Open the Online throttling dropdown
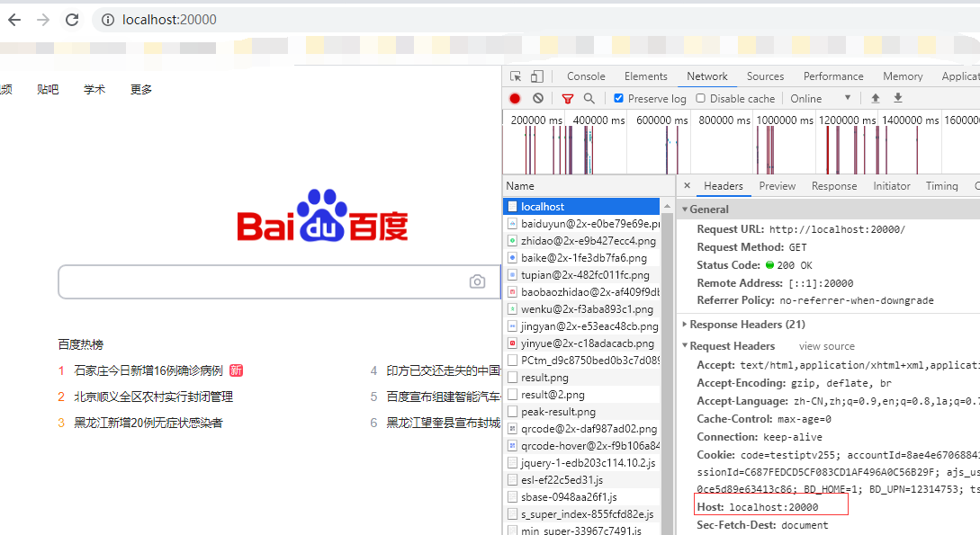The image size is (980, 535). 821,99
